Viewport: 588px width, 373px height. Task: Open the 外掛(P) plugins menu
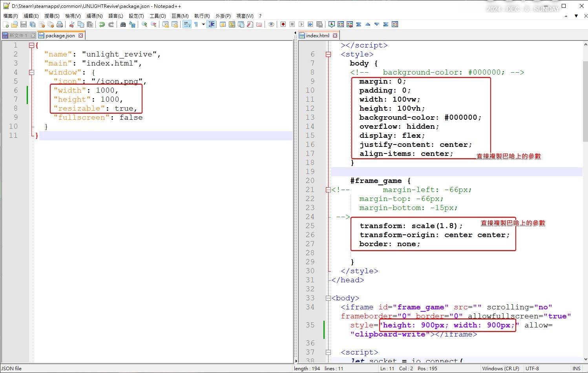[223, 16]
